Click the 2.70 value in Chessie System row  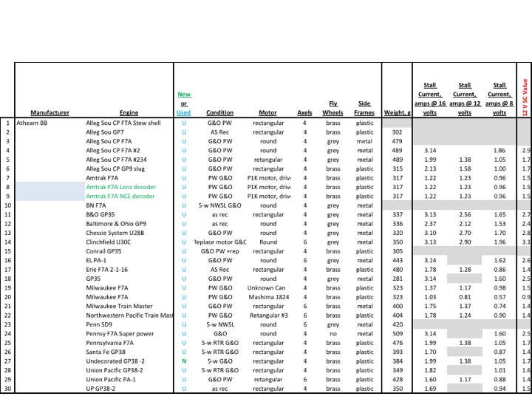[465, 233]
